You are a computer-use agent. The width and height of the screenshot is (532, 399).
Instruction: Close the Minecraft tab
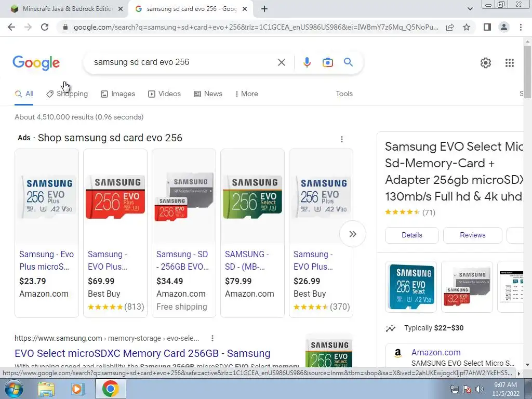(121, 9)
